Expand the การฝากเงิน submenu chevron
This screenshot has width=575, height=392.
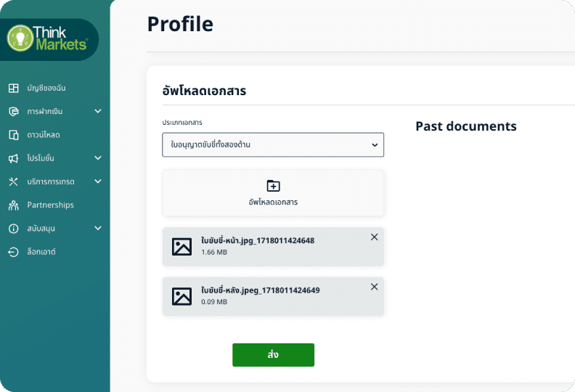(98, 112)
